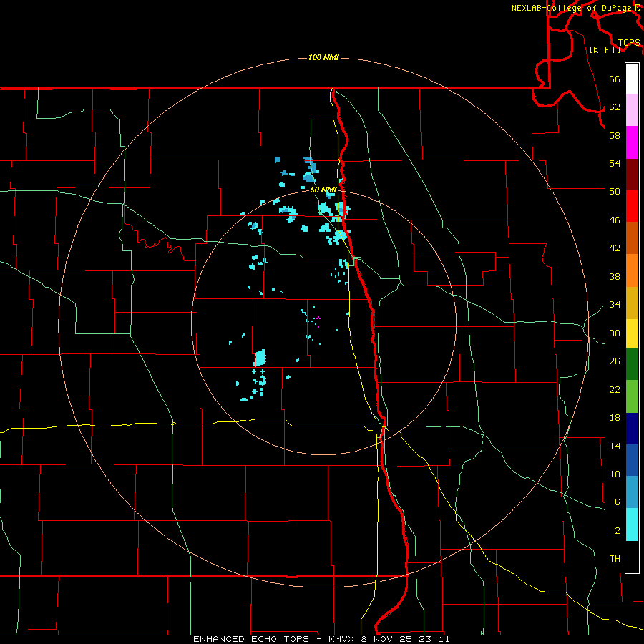
Task: Click the 23:11 timestamp in caption
Action: [x=434, y=639]
